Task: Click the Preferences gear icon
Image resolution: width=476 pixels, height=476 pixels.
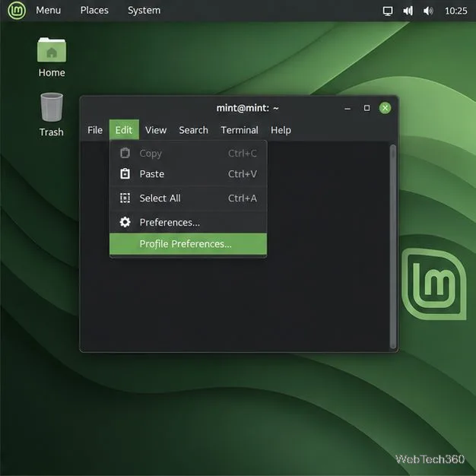Action: [125, 222]
